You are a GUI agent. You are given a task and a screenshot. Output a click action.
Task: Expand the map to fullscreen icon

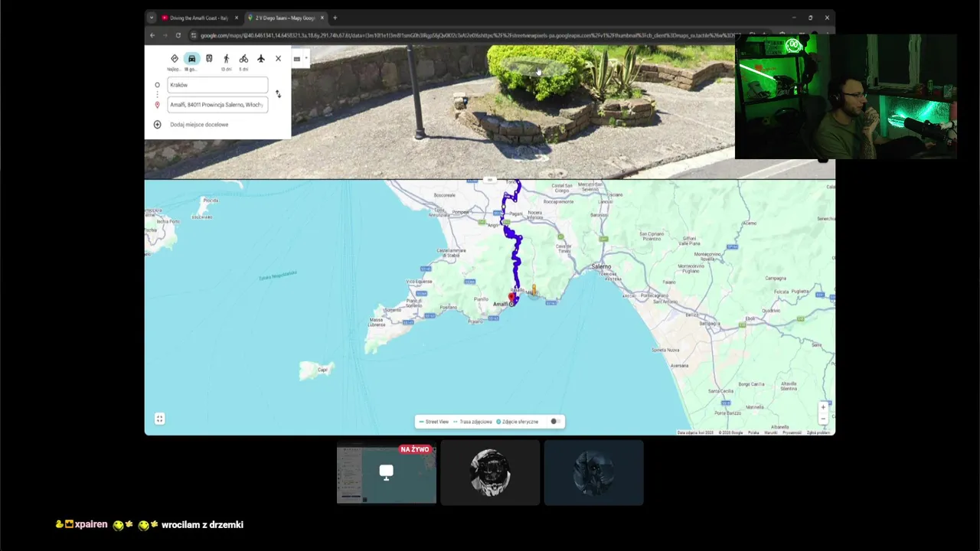[159, 419]
